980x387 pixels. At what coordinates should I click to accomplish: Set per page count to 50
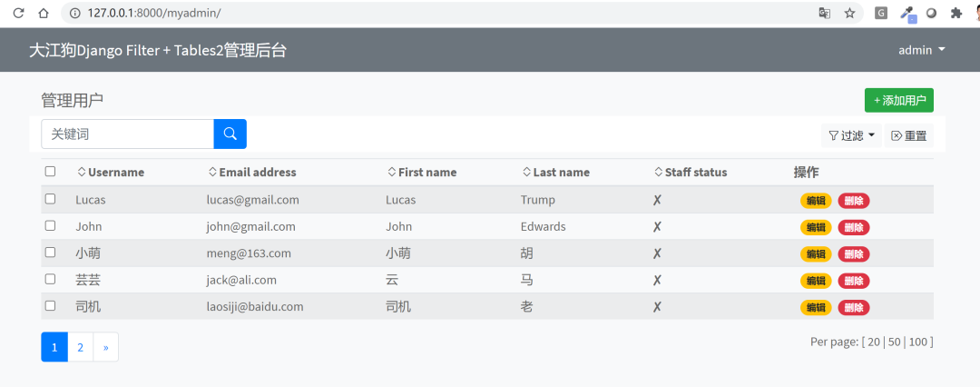895,342
